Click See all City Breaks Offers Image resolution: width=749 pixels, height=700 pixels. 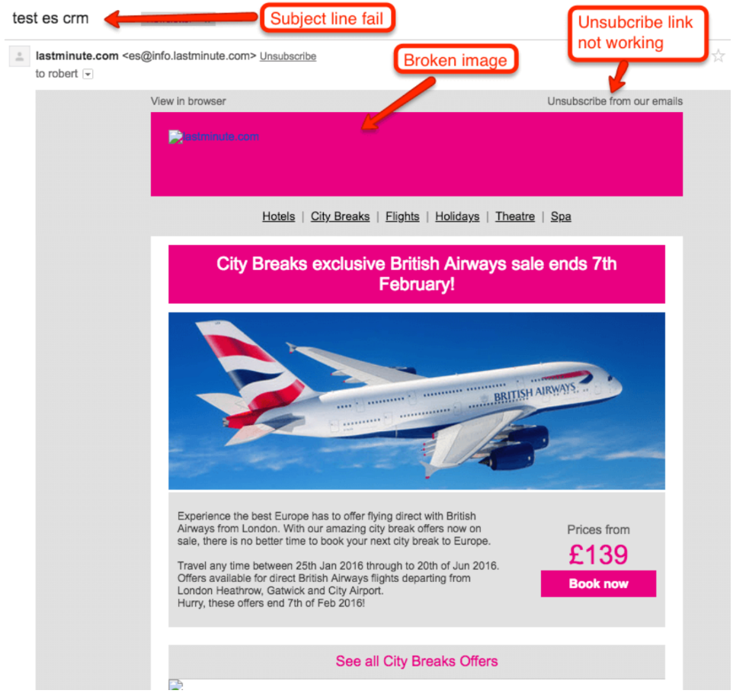(417, 661)
